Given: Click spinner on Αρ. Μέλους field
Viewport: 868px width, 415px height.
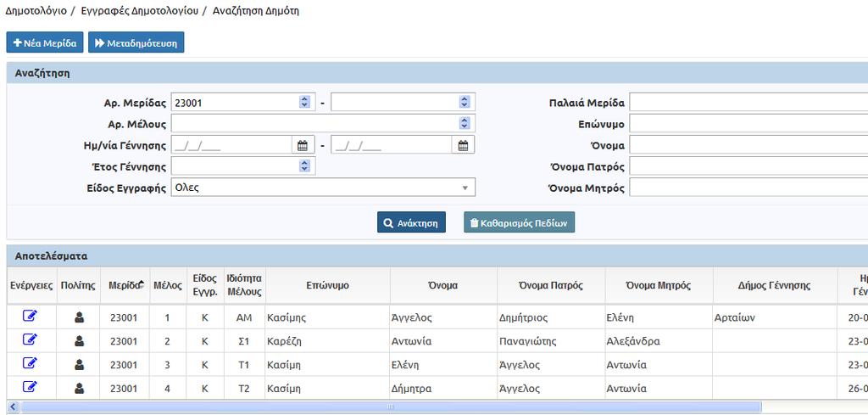Looking at the screenshot, I should pyautogui.click(x=465, y=123).
